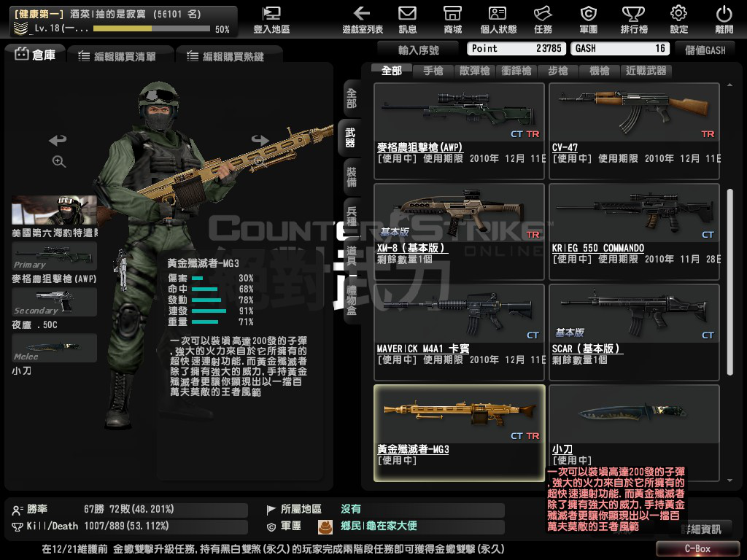The image size is (747, 560).
Task: Select the vertical 全部 category tab
Action: 352,98
